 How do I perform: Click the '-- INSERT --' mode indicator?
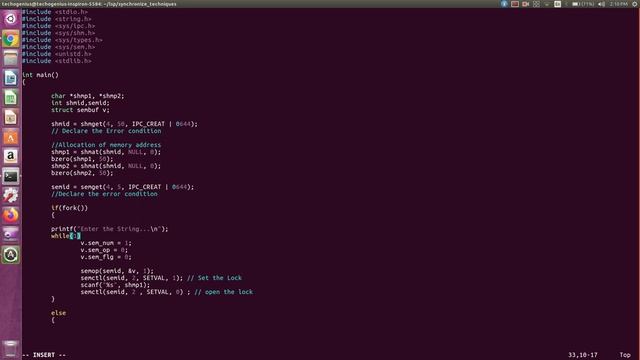44,355
